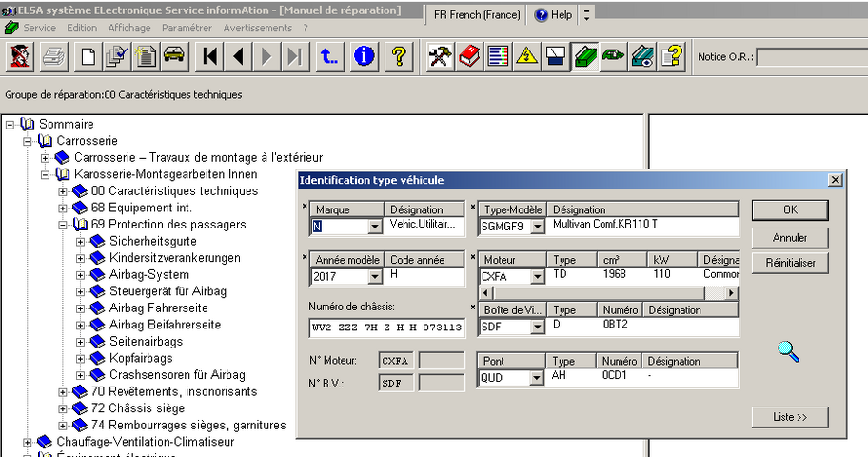This screenshot has height=457, width=868.
Task: Collapse 69 Protection des passagers node
Action: click(x=63, y=225)
